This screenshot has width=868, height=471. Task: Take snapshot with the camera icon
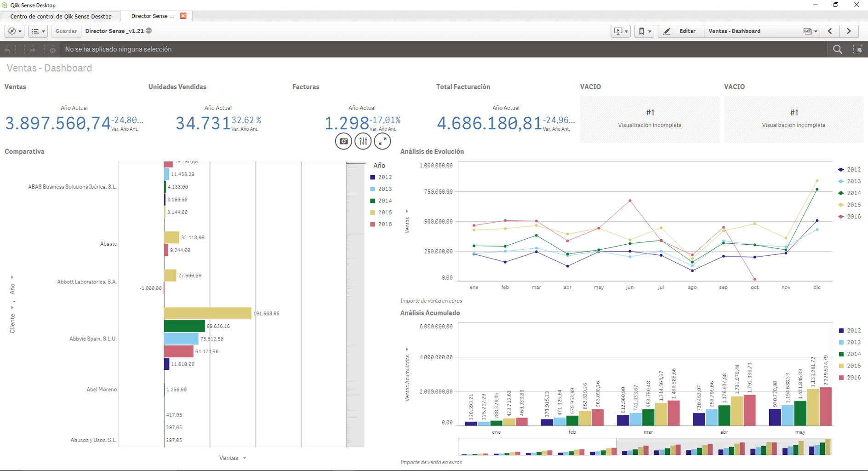point(343,141)
